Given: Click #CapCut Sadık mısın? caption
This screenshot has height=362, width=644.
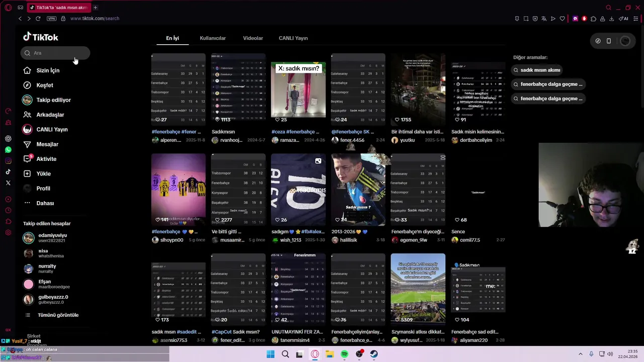Looking at the screenshot, I should click(x=236, y=332).
